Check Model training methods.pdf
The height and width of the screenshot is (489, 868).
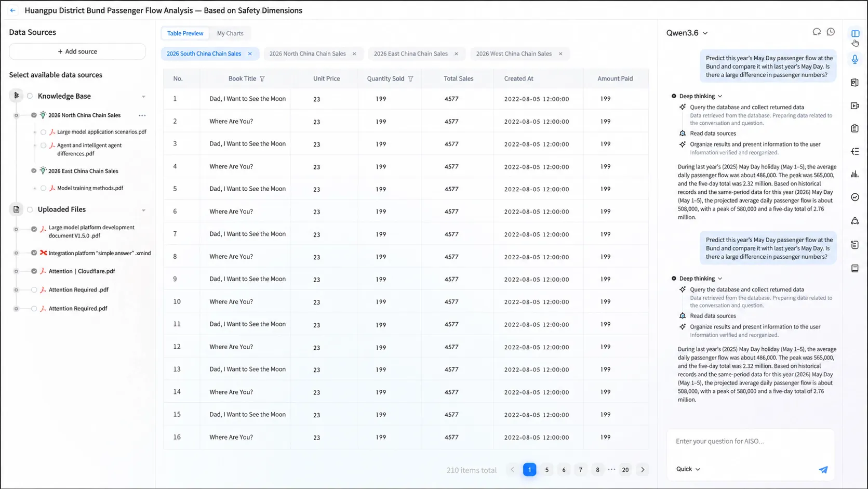coord(43,188)
